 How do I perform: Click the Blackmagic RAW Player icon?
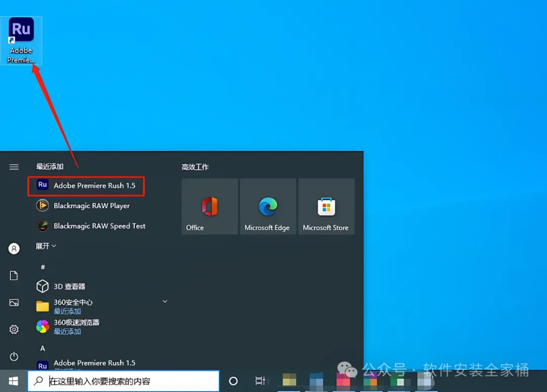point(43,206)
